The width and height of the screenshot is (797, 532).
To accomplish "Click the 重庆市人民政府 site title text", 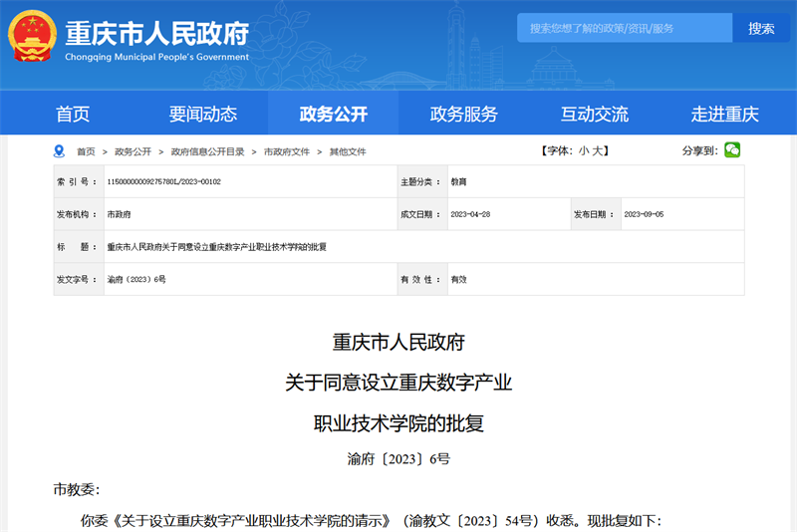I will pos(156,33).
